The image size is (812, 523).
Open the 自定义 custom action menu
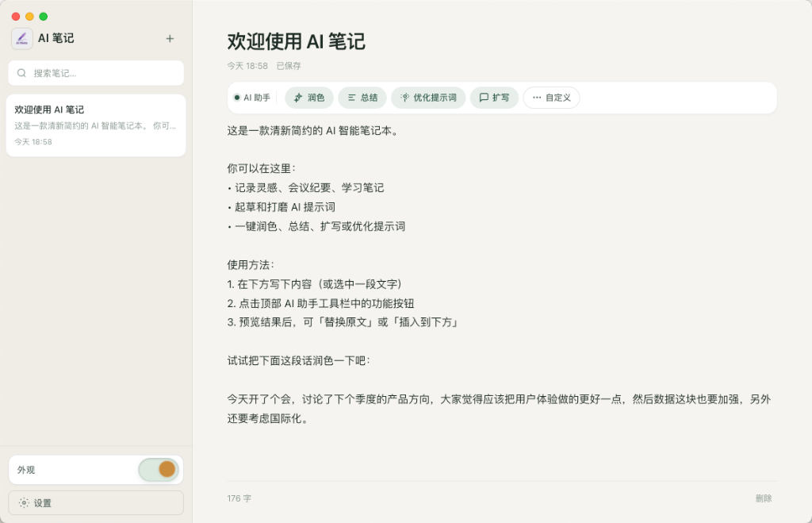pyautogui.click(x=551, y=98)
